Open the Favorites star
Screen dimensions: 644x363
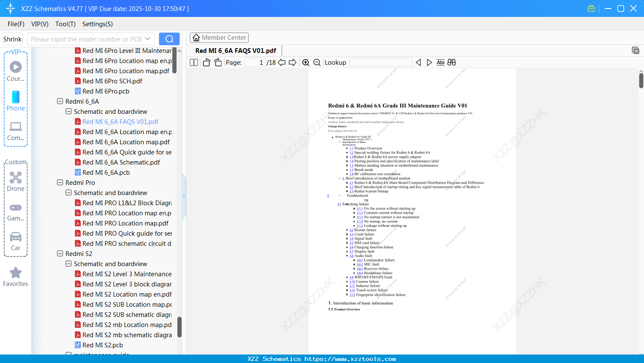pyautogui.click(x=16, y=277)
